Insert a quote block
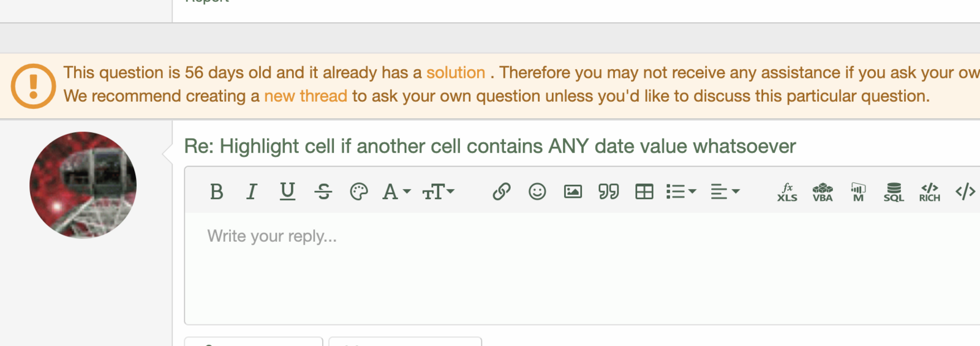This screenshot has height=346, width=980. click(x=608, y=192)
